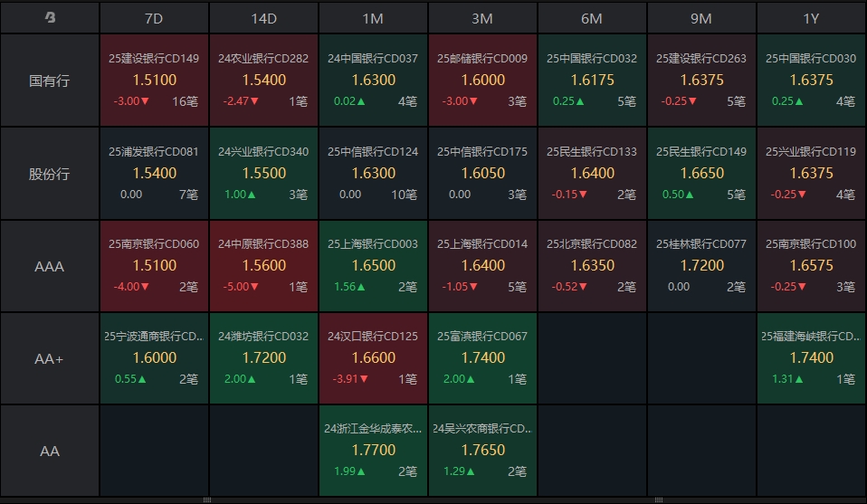Select the 25民生银行CD149 quote
The width and height of the screenshot is (867, 504).
coord(701,174)
